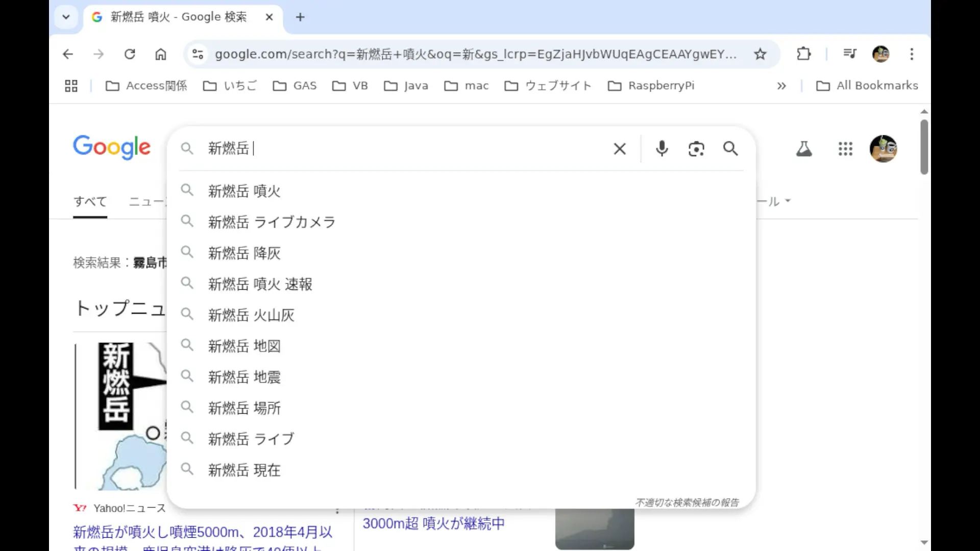Open Search Labs flask icon
The width and height of the screenshot is (980, 551).
[804, 149]
